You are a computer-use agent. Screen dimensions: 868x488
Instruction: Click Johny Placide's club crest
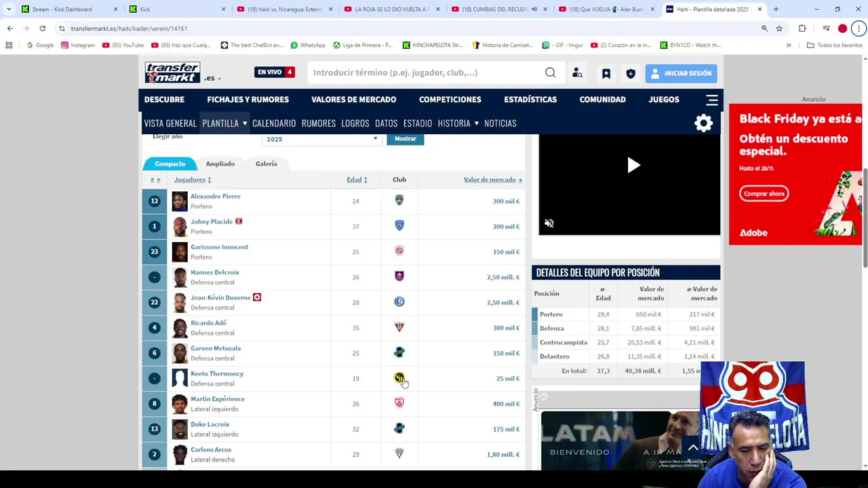click(x=399, y=226)
